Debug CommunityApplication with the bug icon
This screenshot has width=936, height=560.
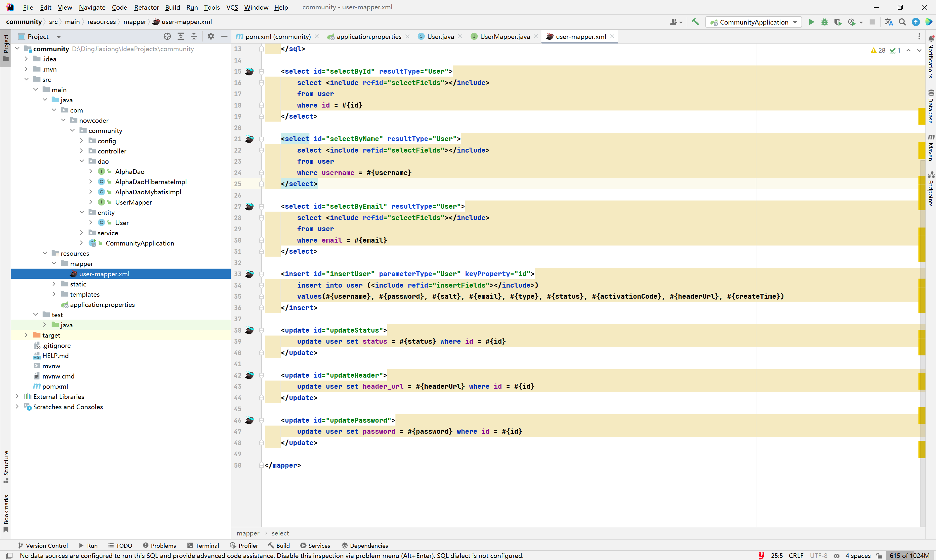coord(824,22)
